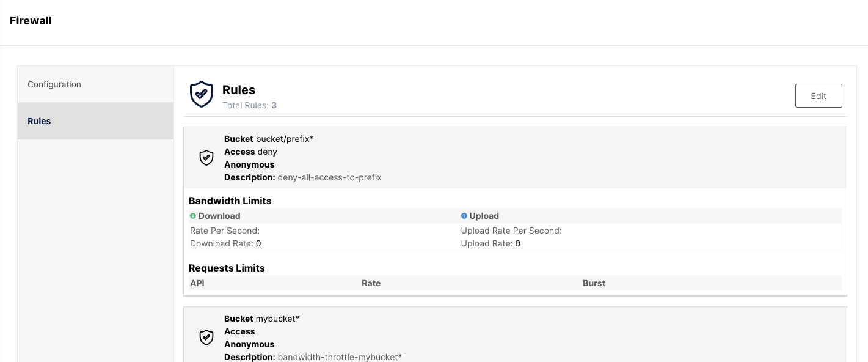Click the Total Rules count text

coord(249,105)
